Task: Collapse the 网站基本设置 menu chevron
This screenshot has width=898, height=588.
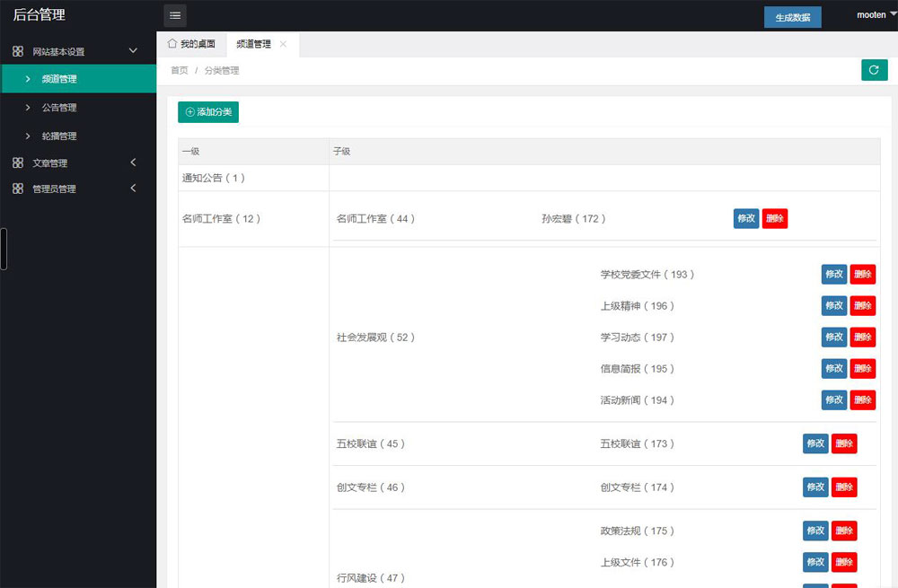Action: pos(133,51)
